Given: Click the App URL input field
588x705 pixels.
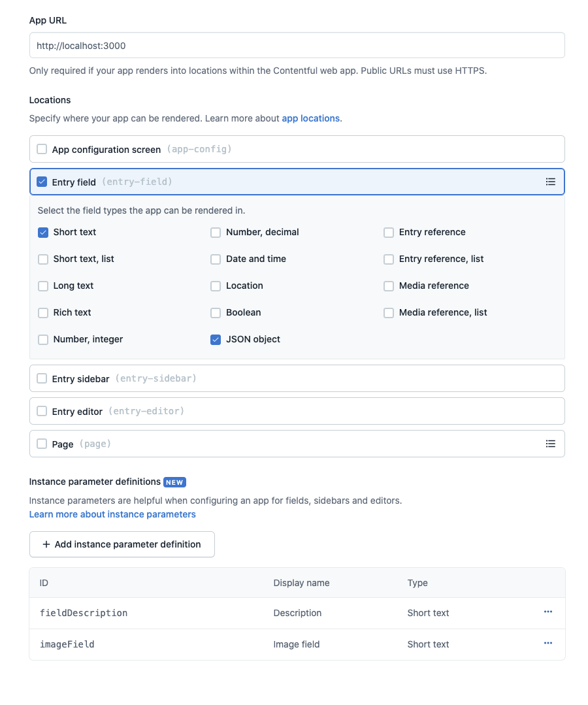Looking at the screenshot, I should tap(297, 45).
